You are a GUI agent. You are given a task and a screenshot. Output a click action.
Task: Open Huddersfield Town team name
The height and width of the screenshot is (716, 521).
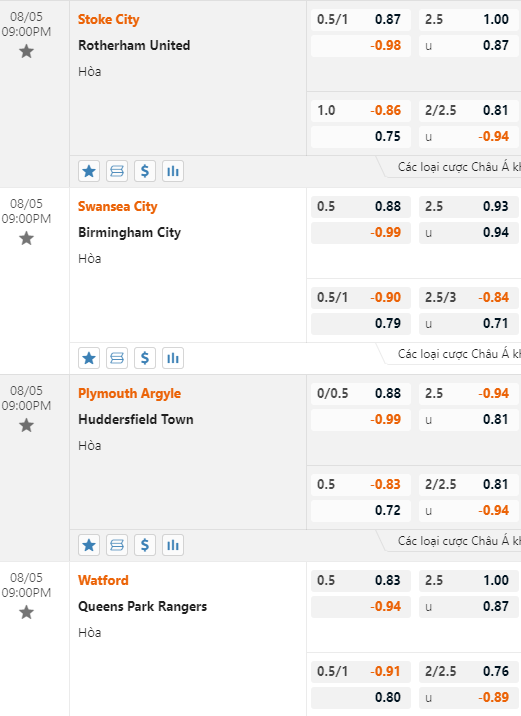136,419
